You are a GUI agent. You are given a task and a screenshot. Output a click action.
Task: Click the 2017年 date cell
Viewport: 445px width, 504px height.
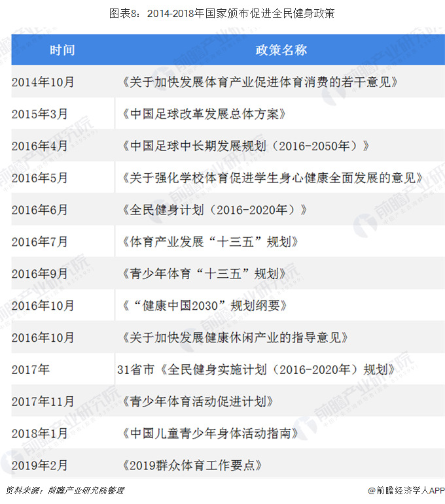[31, 369]
